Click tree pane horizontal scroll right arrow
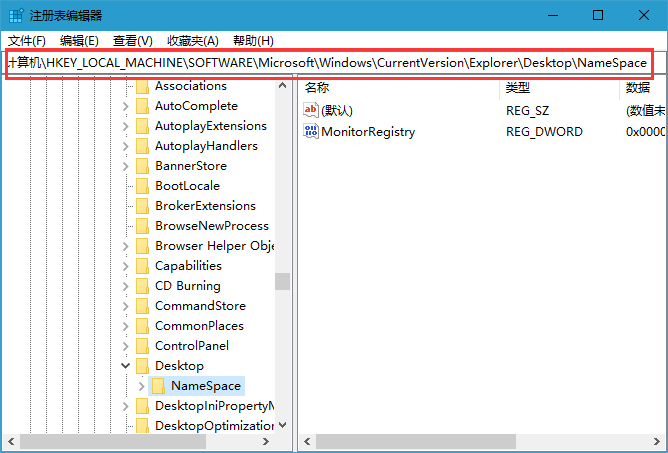The height and width of the screenshot is (453, 668). pos(266,441)
